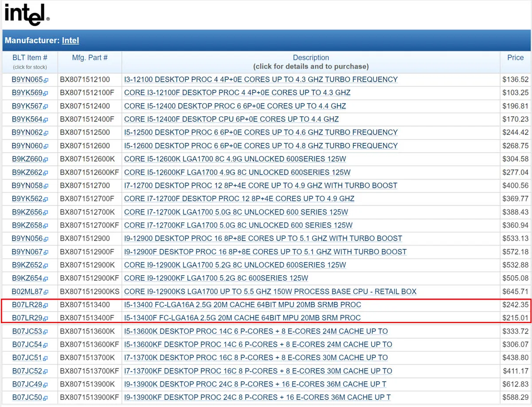
Task: Click stock popup icon beside B07JC53
Action: (x=46, y=332)
